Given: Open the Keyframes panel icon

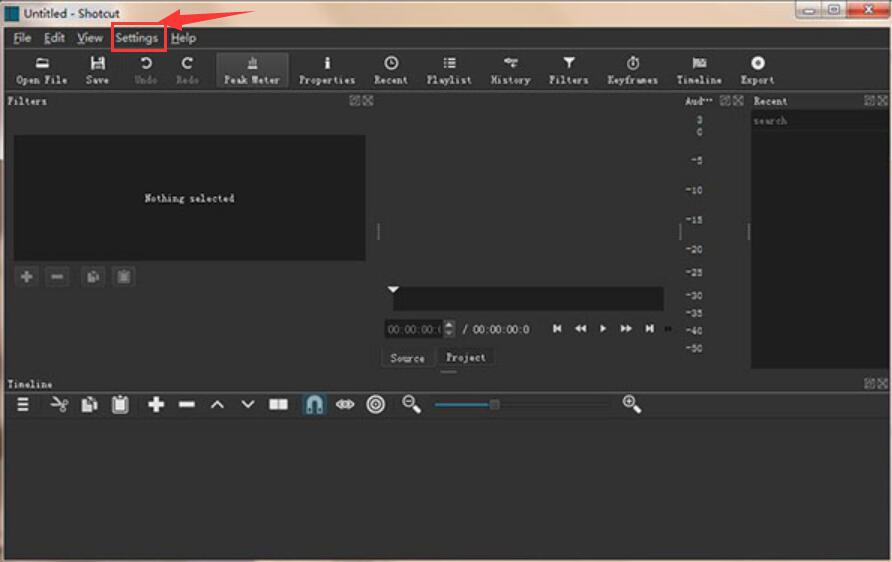Looking at the screenshot, I should click(x=632, y=70).
